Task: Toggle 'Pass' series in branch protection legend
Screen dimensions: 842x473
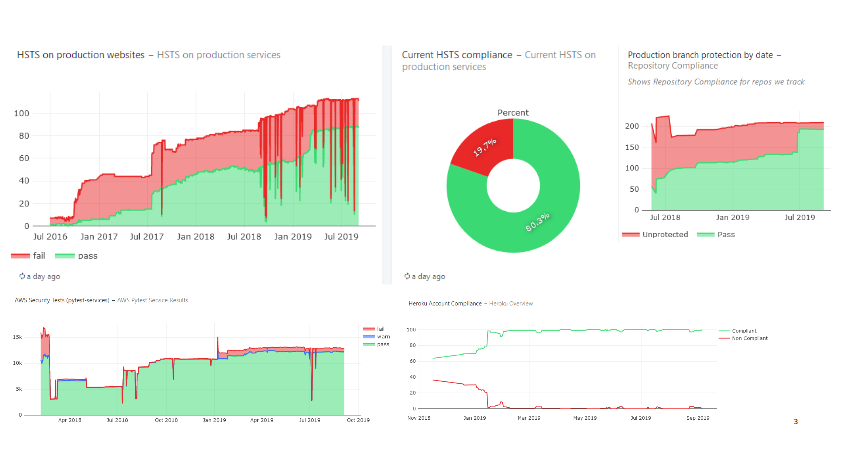Action: point(716,234)
